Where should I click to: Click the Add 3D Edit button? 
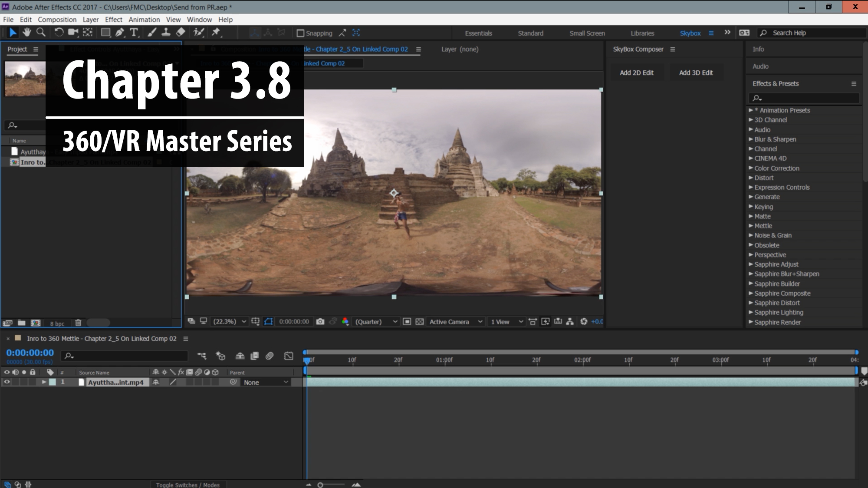pyautogui.click(x=695, y=73)
